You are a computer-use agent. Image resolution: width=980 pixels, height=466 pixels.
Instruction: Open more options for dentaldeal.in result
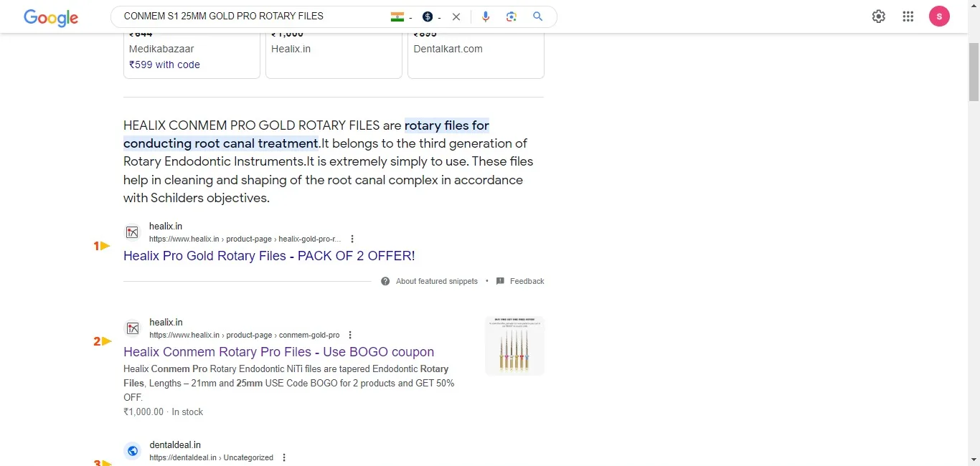click(284, 457)
